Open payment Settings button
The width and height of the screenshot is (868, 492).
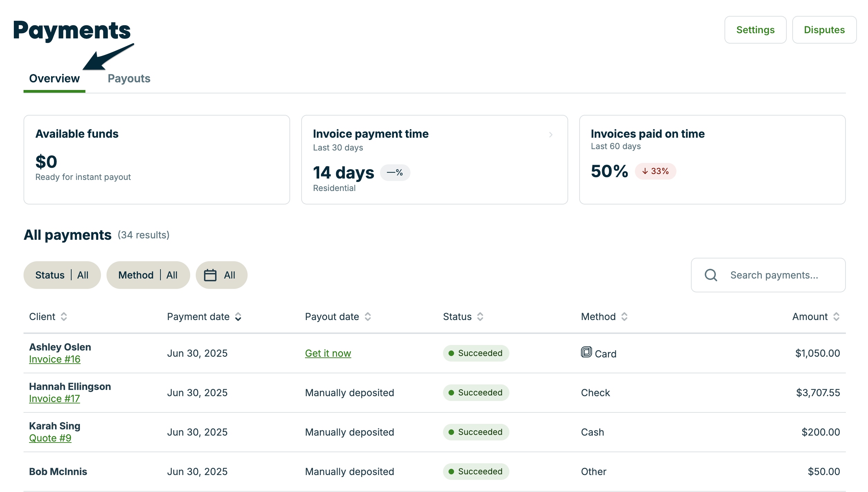(755, 30)
